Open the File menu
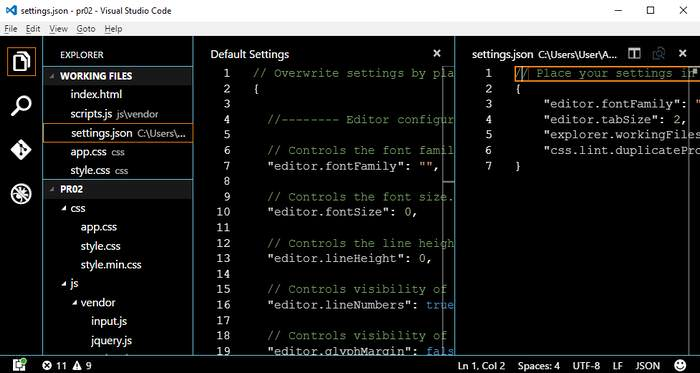700x373 pixels. click(11, 29)
